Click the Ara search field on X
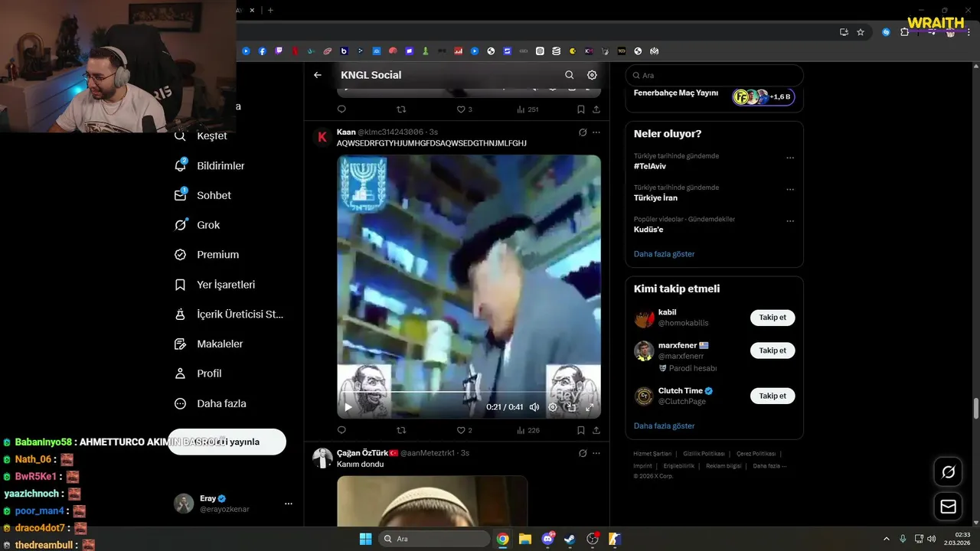Viewport: 980px width, 551px height. click(714, 76)
